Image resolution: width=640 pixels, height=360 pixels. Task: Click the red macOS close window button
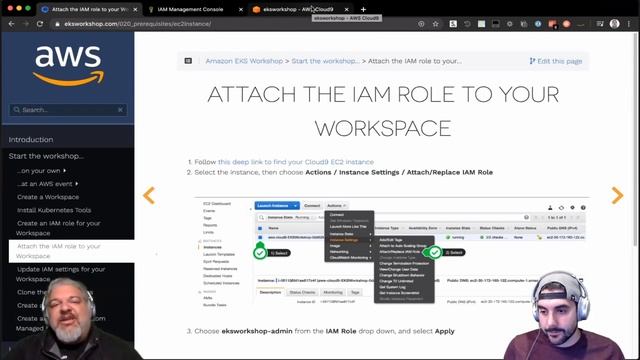point(10,8)
